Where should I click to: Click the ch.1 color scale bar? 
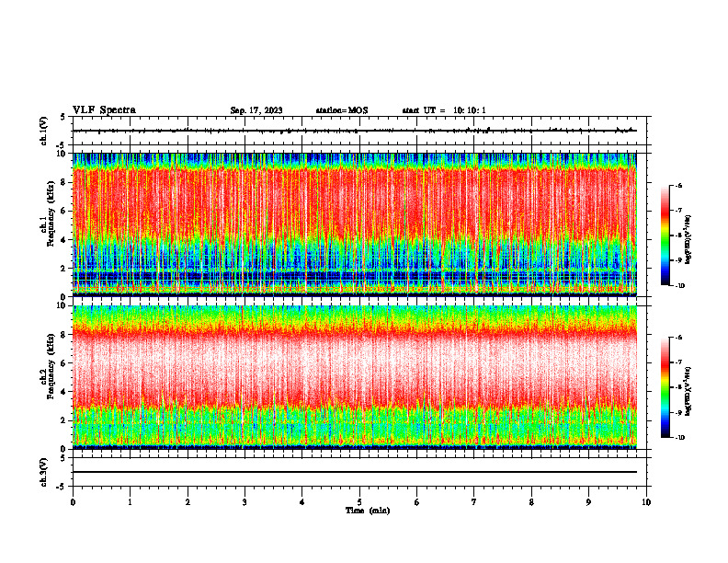(665, 236)
